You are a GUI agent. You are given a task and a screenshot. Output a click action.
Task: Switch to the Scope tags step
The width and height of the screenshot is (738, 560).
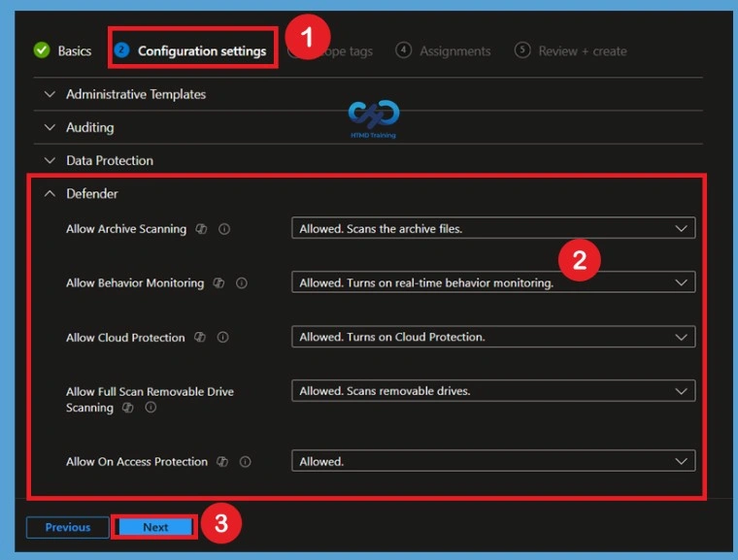click(x=331, y=50)
